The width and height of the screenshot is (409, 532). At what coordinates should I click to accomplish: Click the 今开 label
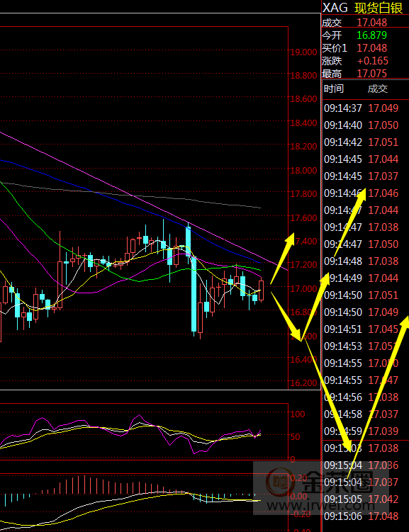[x=332, y=35]
